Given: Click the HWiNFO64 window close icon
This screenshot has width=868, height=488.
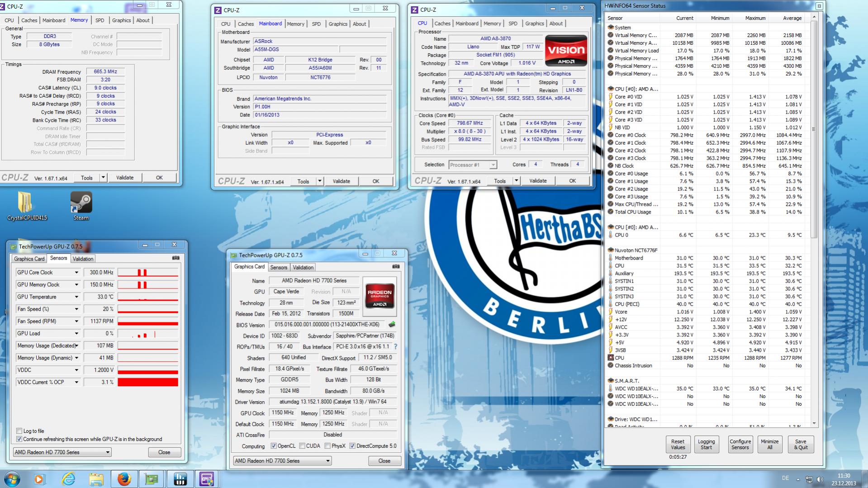Looking at the screenshot, I should coord(819,6).
